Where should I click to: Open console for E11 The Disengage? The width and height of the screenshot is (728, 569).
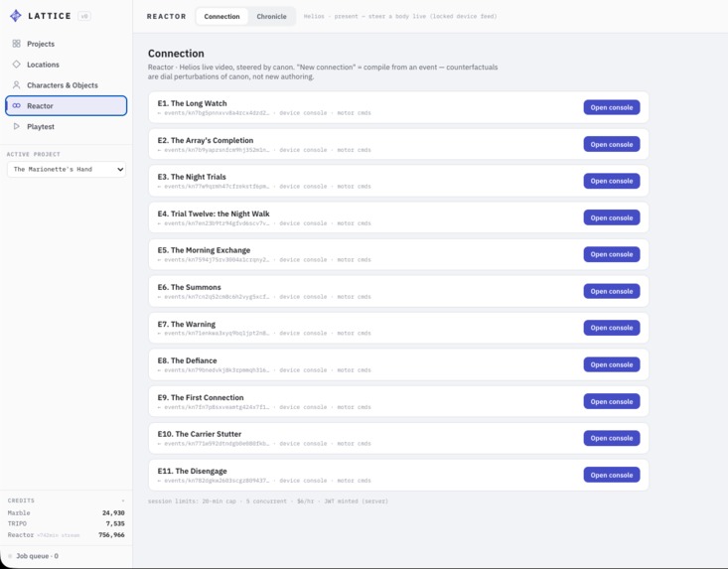pos(612,475)
